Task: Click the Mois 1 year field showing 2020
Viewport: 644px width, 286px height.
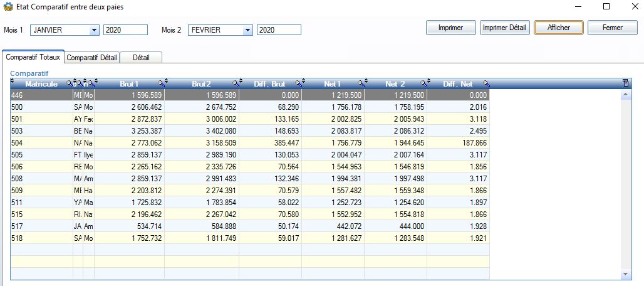Action: tap(125, 30)
